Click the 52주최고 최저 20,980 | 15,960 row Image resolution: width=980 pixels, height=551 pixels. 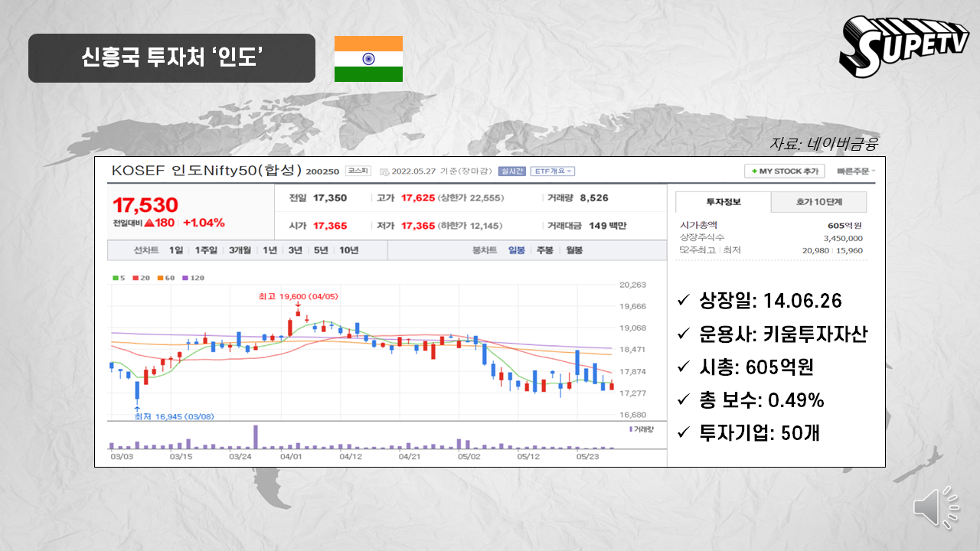pos(771,250)
